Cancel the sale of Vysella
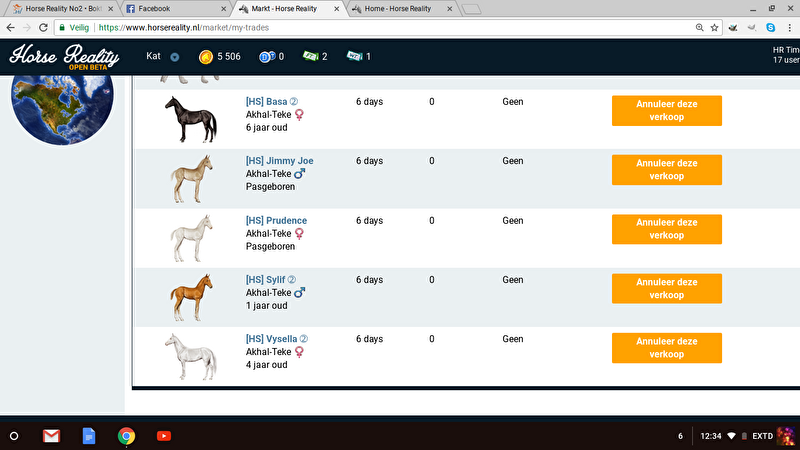The image size is (800, 450). pyautogui.click(x=666, y=348)
